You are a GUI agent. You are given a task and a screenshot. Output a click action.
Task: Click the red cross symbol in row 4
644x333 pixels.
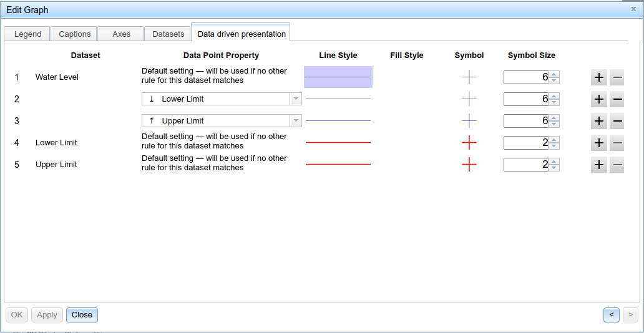(x=469, y=143)
